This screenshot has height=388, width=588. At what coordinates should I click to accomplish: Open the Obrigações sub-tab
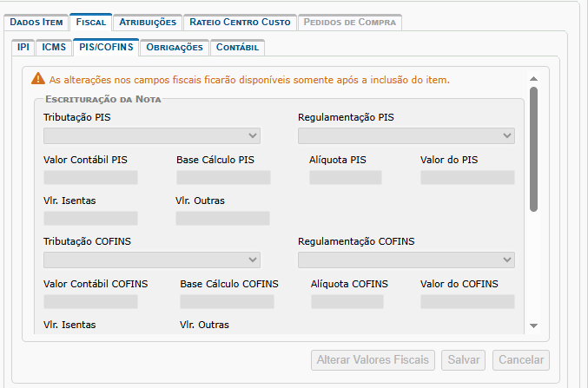(175, 48)
